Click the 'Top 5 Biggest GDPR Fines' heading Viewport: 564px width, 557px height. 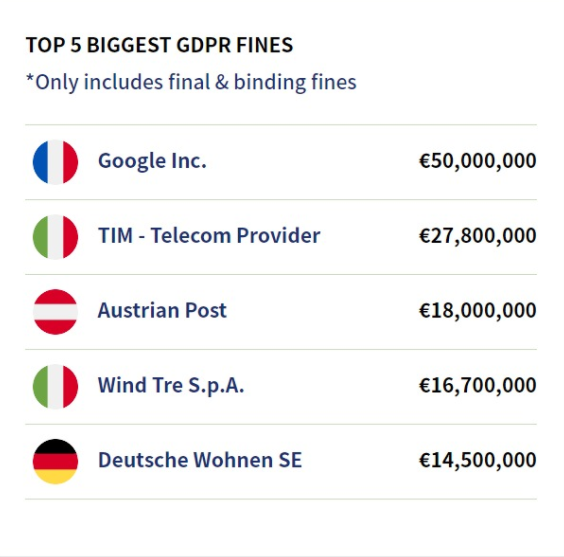159,45
